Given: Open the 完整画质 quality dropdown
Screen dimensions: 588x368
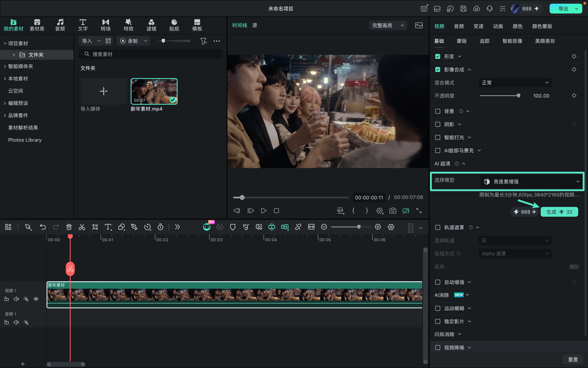Looking at the screenshot, I should 388,25.
